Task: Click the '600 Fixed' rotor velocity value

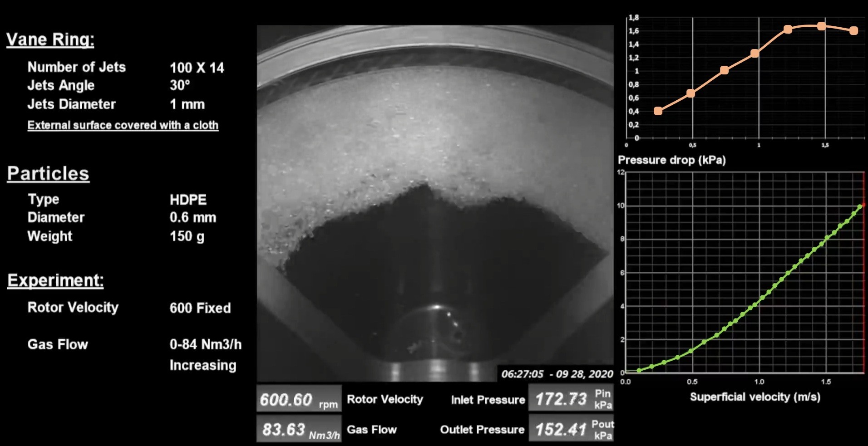Action: [200, 308]
